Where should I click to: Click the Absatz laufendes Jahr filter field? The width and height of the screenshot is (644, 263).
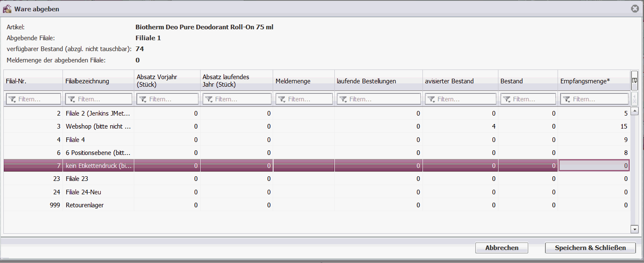tap(241, 99)
